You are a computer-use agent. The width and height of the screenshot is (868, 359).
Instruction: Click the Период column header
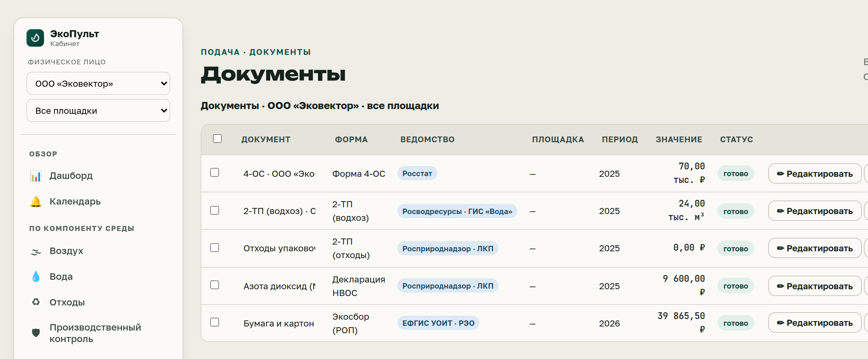pos(620,140)
